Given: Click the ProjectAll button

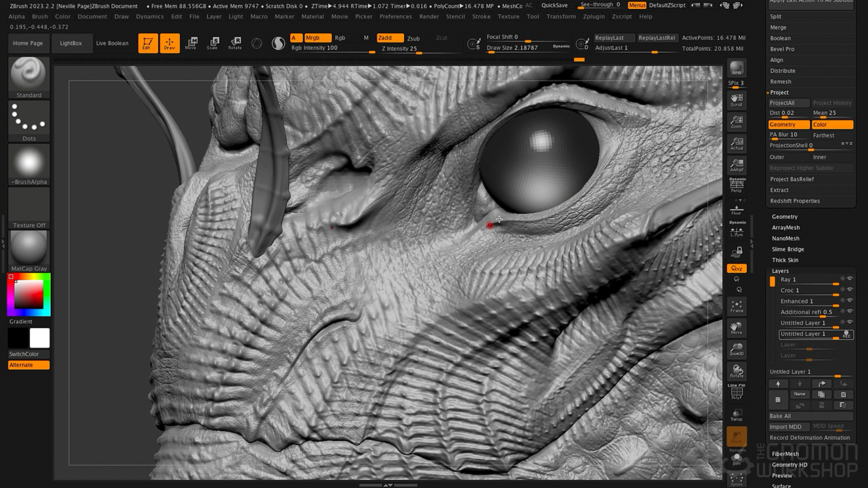Looking at the screenshot, I should (x=788, y=103).
